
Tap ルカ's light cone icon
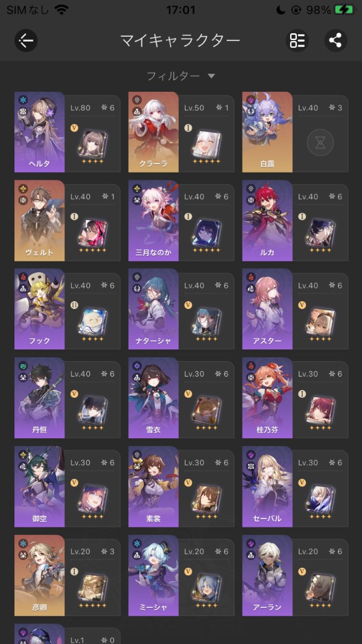[x=320, y=232]
